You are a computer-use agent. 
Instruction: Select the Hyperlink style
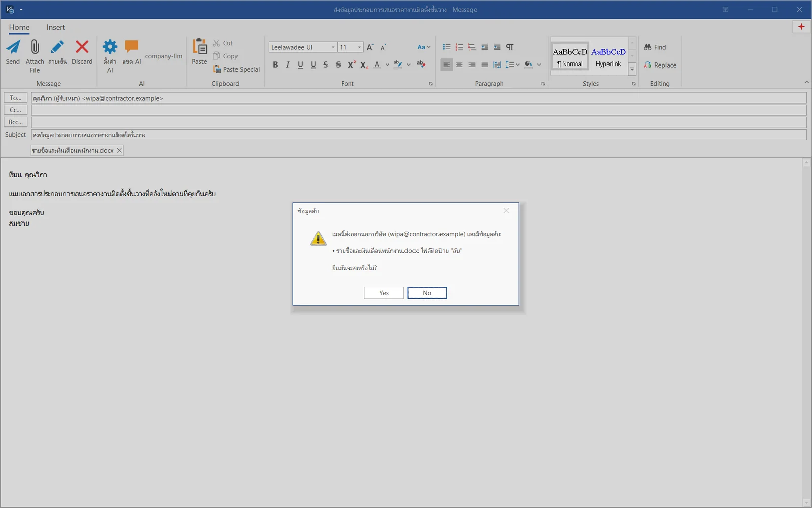[608, 56]
